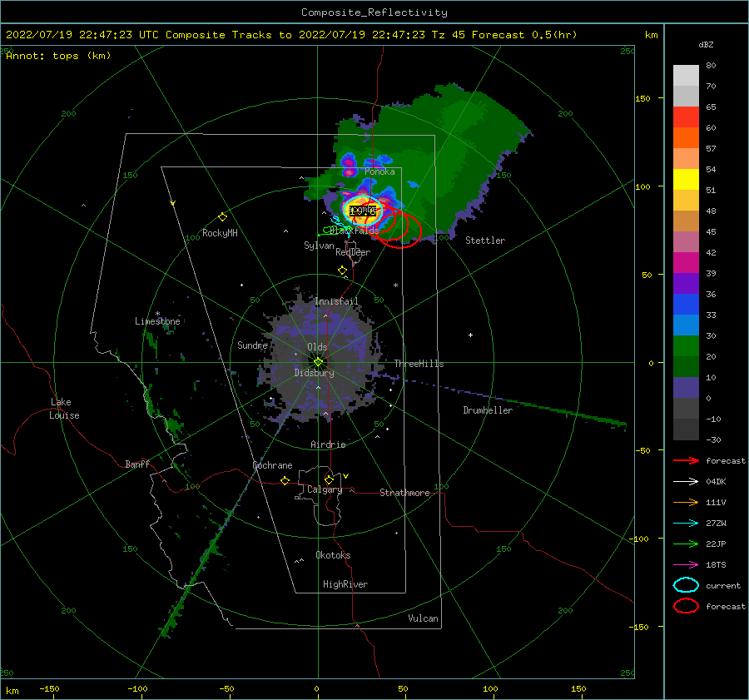Select the Limestone label
Image resolution: width=749 pixels, height=700 pixels.
157,321
